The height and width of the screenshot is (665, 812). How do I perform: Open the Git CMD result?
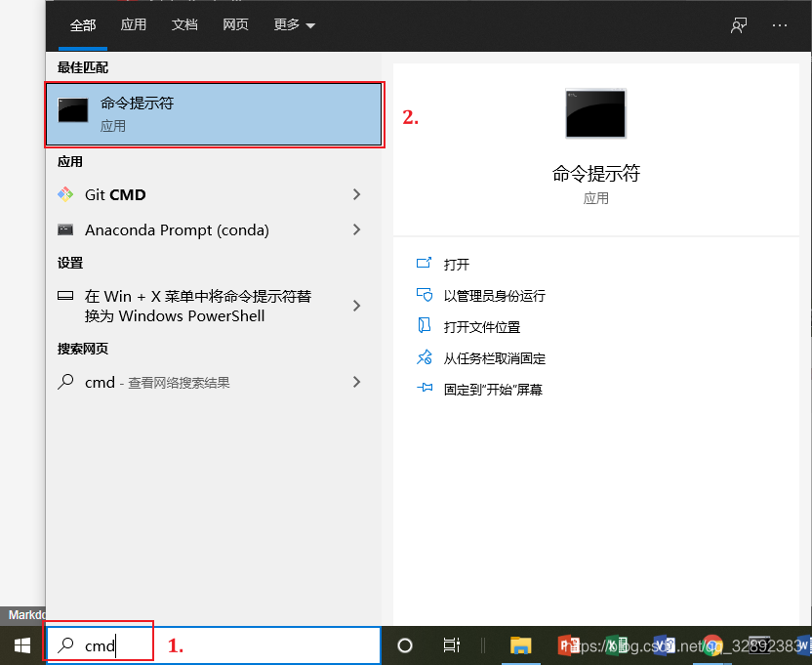pos(209,195)
